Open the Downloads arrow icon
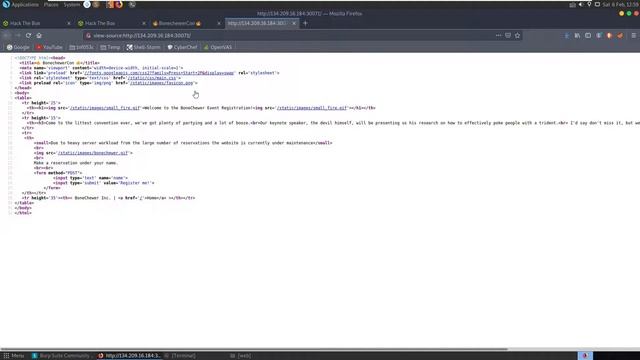 [x=567, y=36]
